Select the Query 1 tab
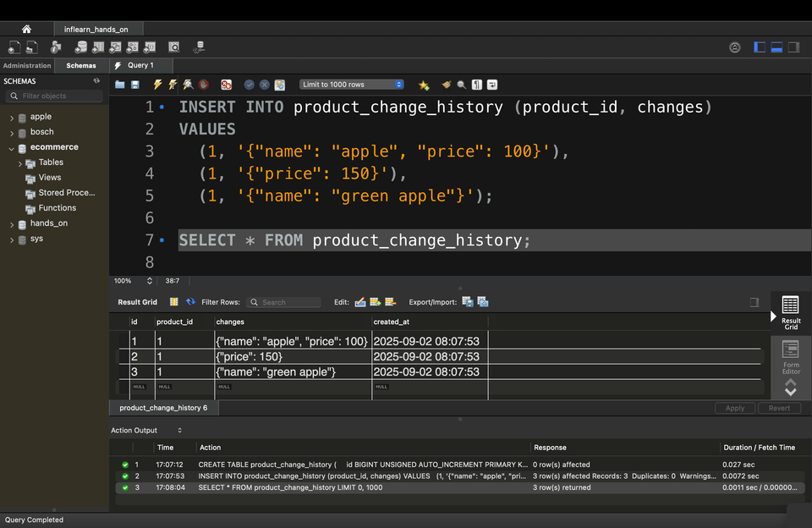The width and height of the screenshot is (812, 528). point(141,65)
